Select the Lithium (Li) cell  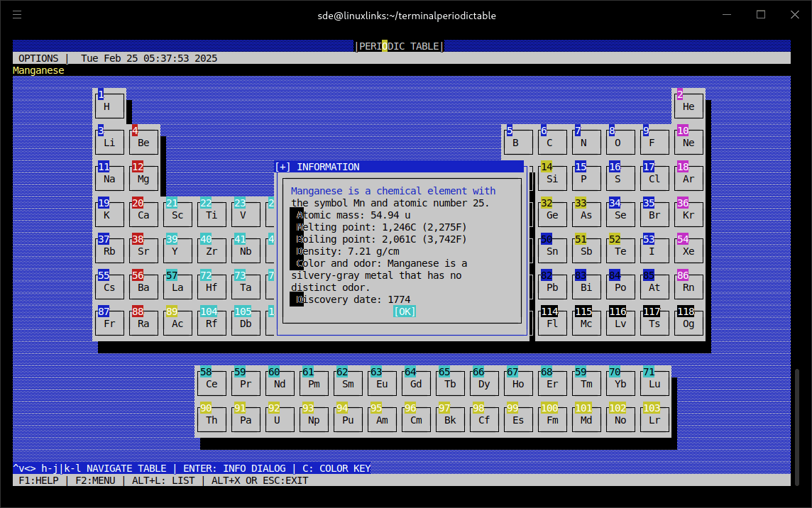click(109, 143)
